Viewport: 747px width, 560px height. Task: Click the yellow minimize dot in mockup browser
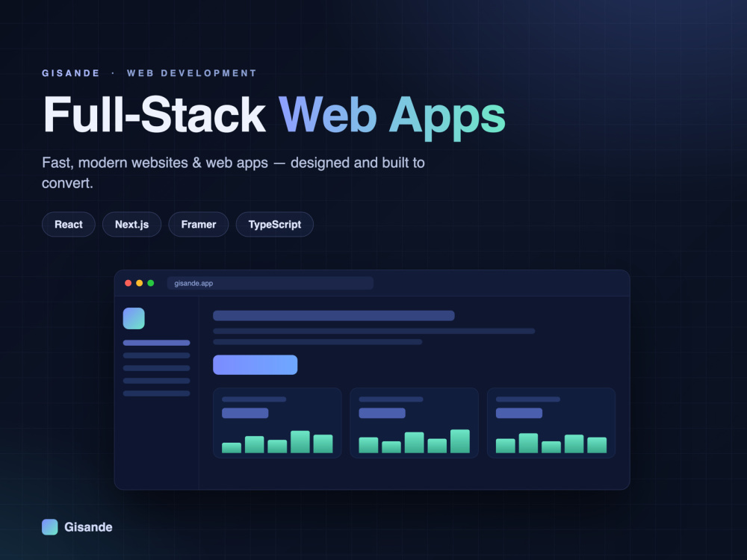point(140,283)
